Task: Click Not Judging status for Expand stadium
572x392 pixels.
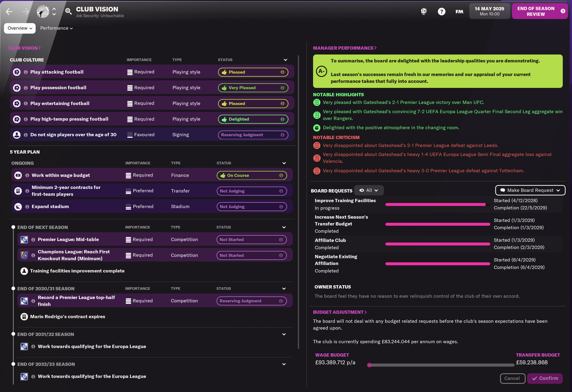Action: (252, 207)
